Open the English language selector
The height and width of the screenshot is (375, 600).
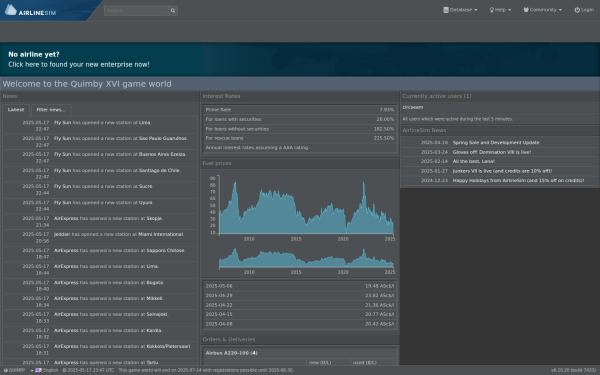pyautogui.click(x=44, y=370)
